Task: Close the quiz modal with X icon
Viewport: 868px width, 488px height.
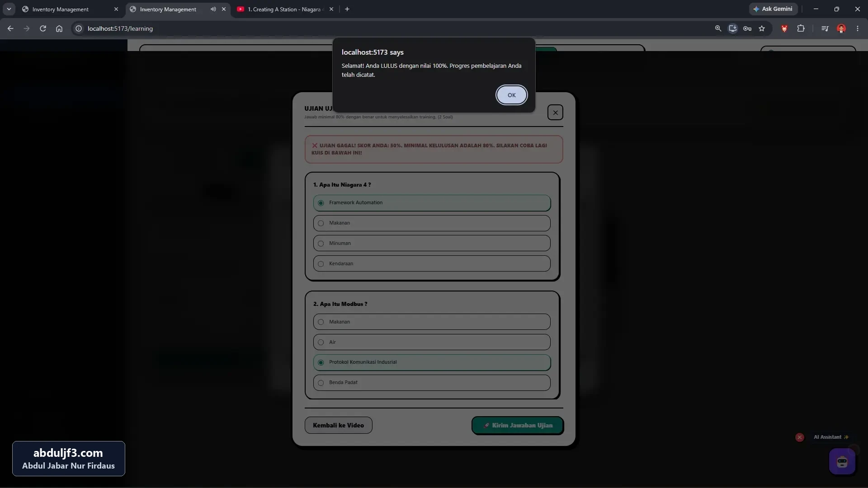Action: [555, 113]
